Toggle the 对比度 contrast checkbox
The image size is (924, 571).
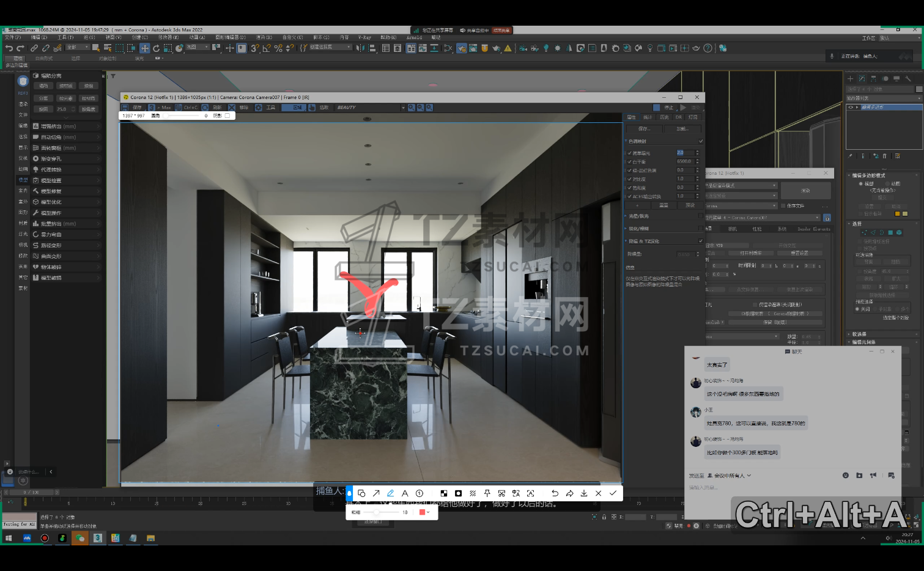(x=630, y=179)
